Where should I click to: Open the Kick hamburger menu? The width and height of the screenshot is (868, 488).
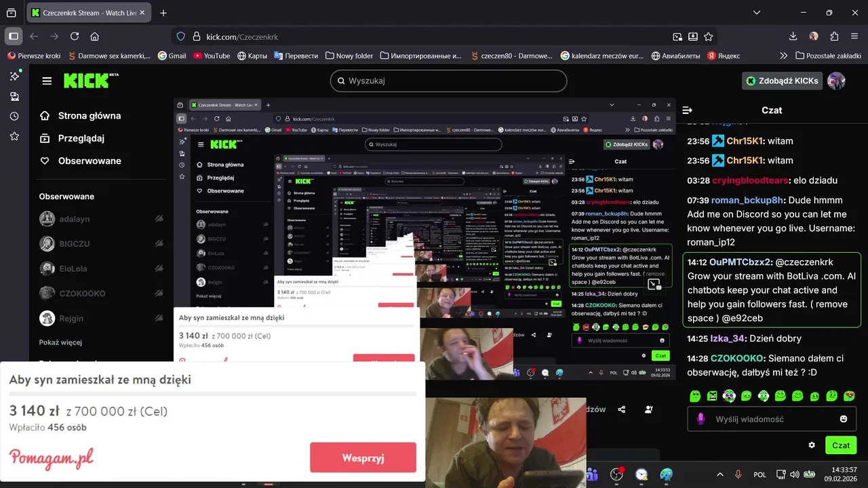coord(47,81)
